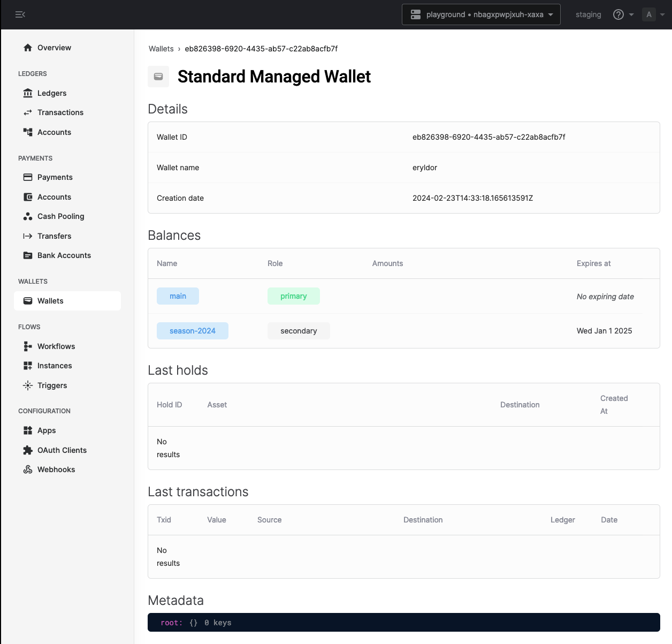The width and height of the screenshot is (672, 644).
Task: Click the wallet icon beside page title
Action: (x=158, y=77)
